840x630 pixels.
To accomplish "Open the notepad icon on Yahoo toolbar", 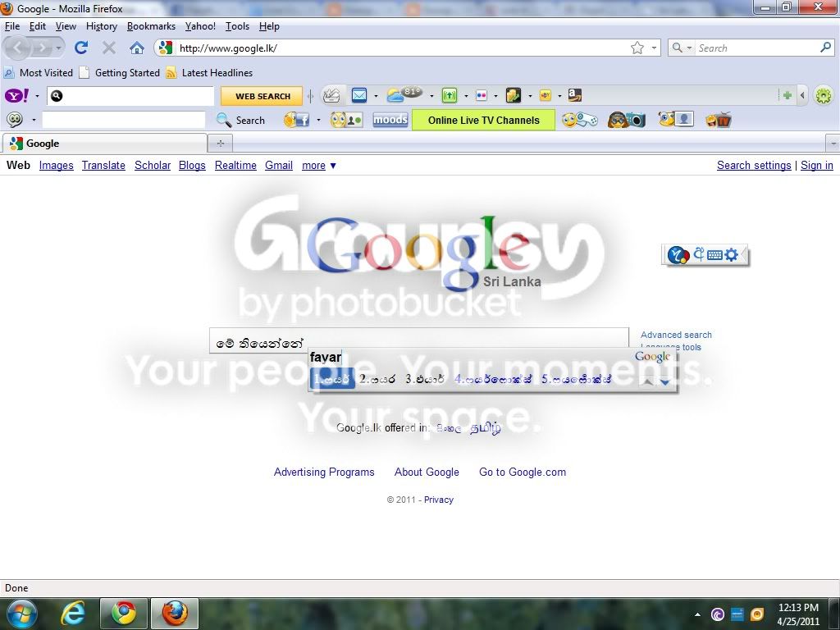I will tap(514, 95).
